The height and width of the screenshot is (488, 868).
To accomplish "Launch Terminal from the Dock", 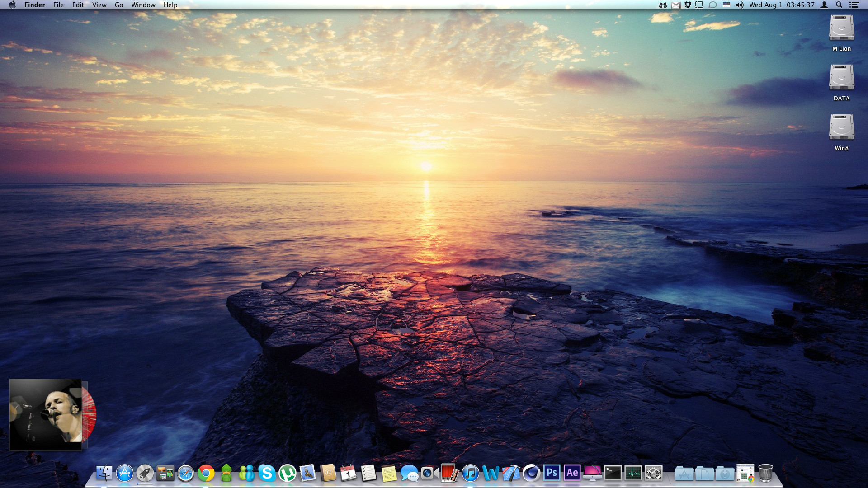I will tap(613, 473).
